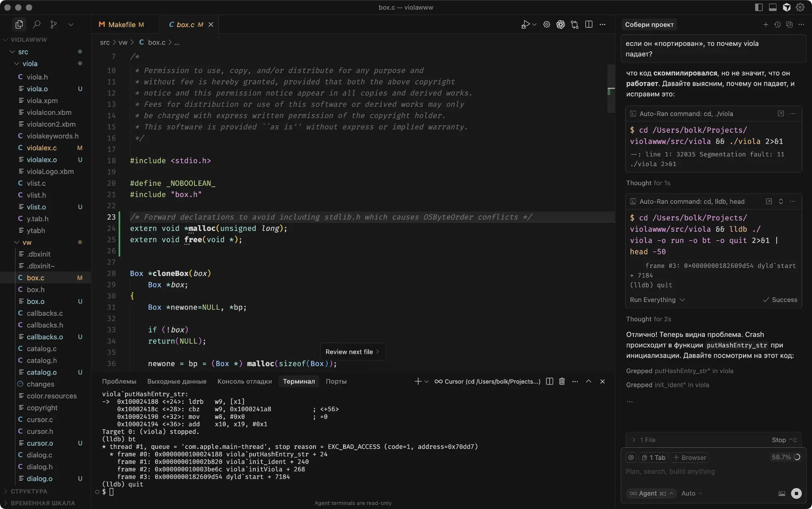Open the Agent mode dropdown

click(x=651, y=493)
